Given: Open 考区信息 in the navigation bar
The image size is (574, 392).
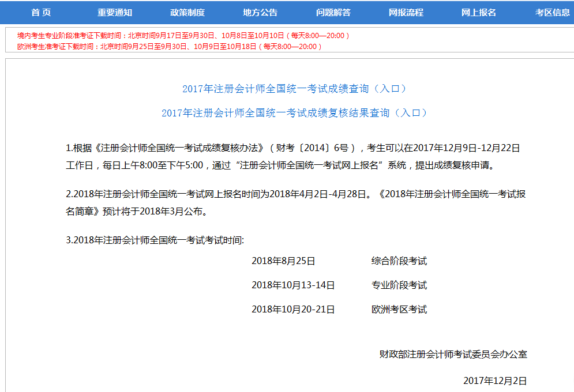Looking at the screenshot, I should tap(552, 13).
